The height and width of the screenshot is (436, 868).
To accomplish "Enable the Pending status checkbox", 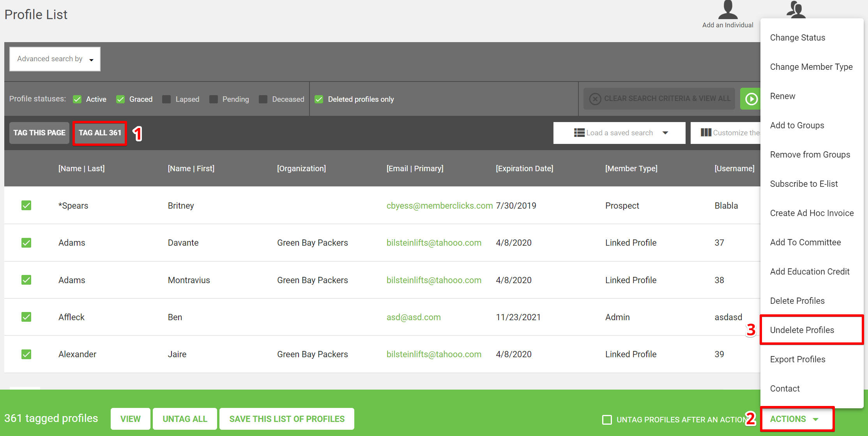I will (214, 99).
